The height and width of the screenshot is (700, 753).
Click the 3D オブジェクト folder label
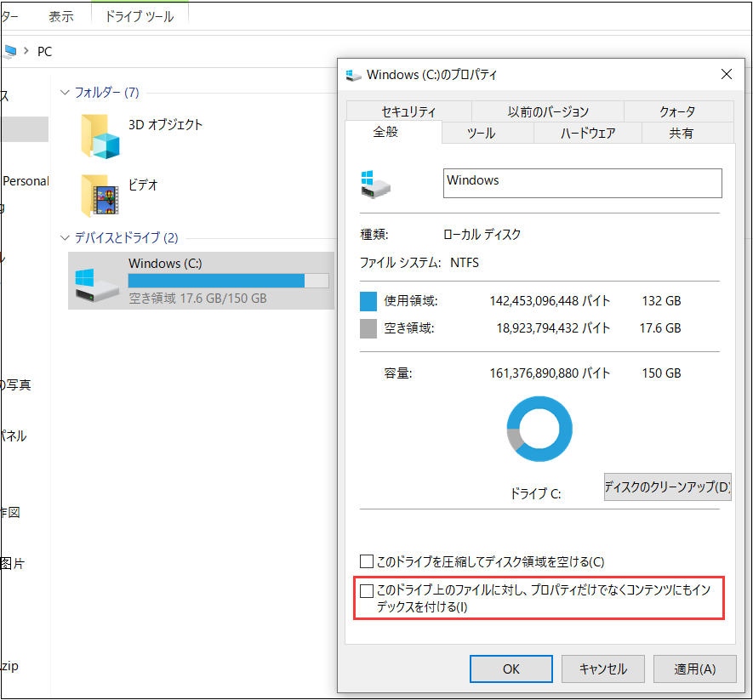[165, 124]
